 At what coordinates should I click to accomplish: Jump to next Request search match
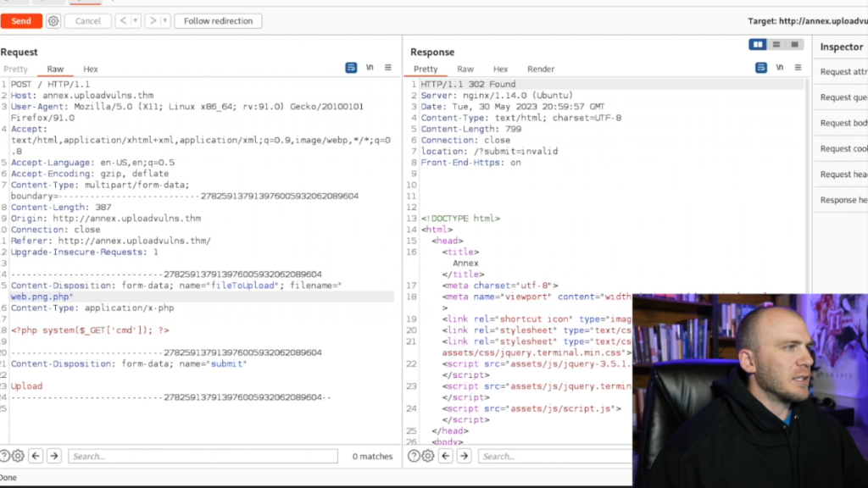click(x=53, y=456)
